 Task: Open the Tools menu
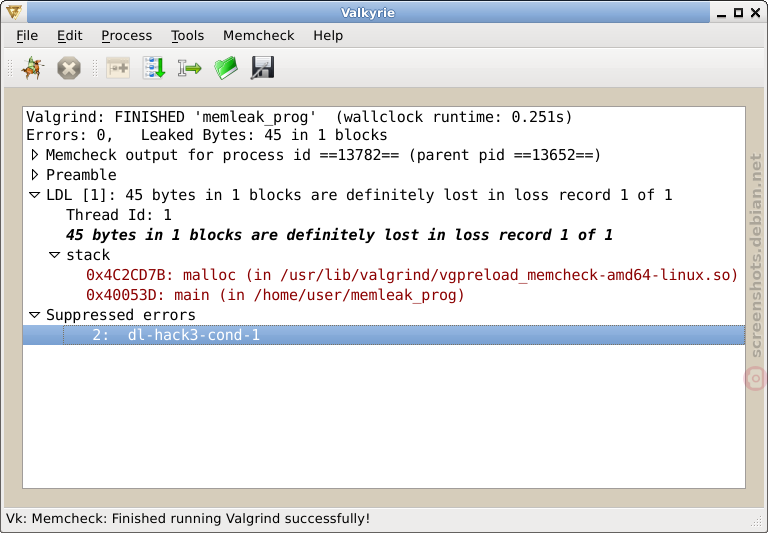click(187, 36)
